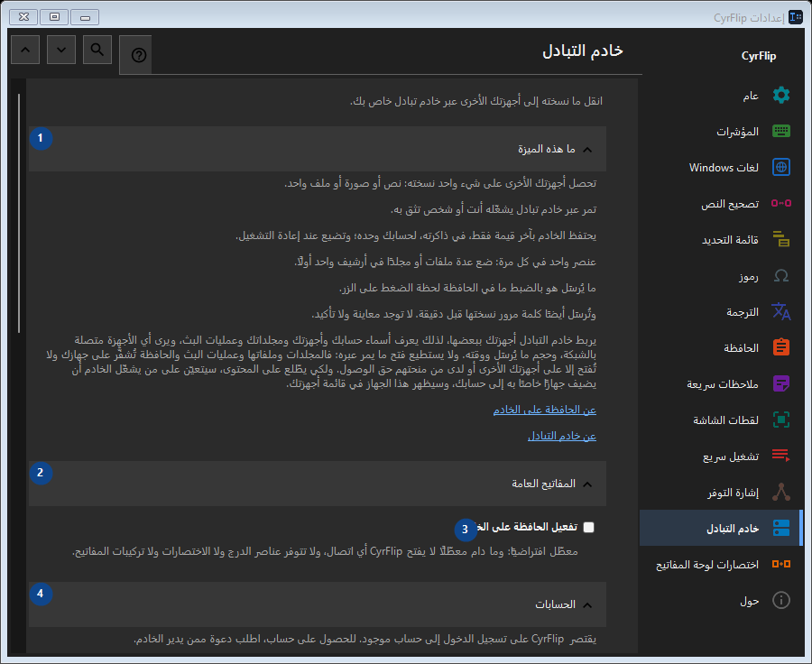The image size is (812, 664).
Task: Switch to the حول tab label
Action: tap(750, 600)
